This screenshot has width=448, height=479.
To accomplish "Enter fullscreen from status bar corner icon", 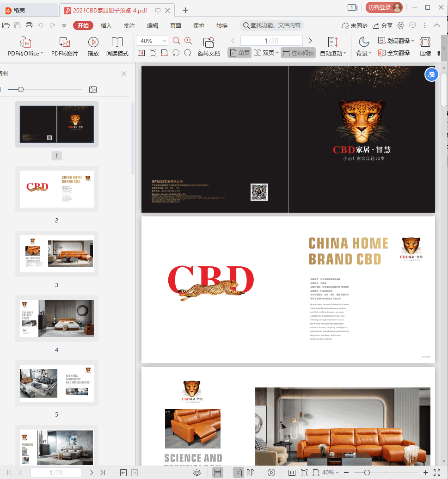I will point(437,473).
